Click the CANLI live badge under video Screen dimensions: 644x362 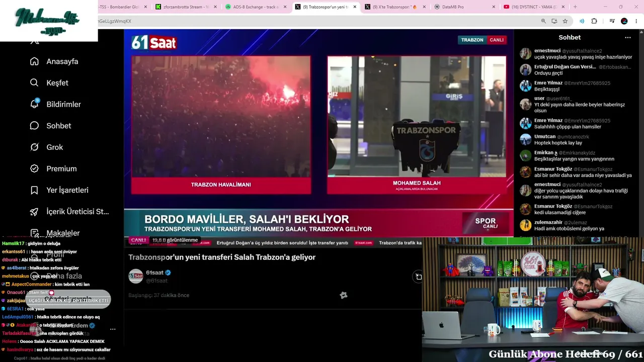point(138,240)
